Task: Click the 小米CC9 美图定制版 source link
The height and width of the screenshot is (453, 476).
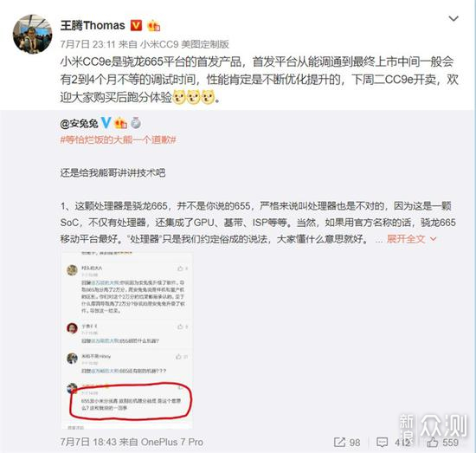Action: pyautogui.click(x=184, y=44)
